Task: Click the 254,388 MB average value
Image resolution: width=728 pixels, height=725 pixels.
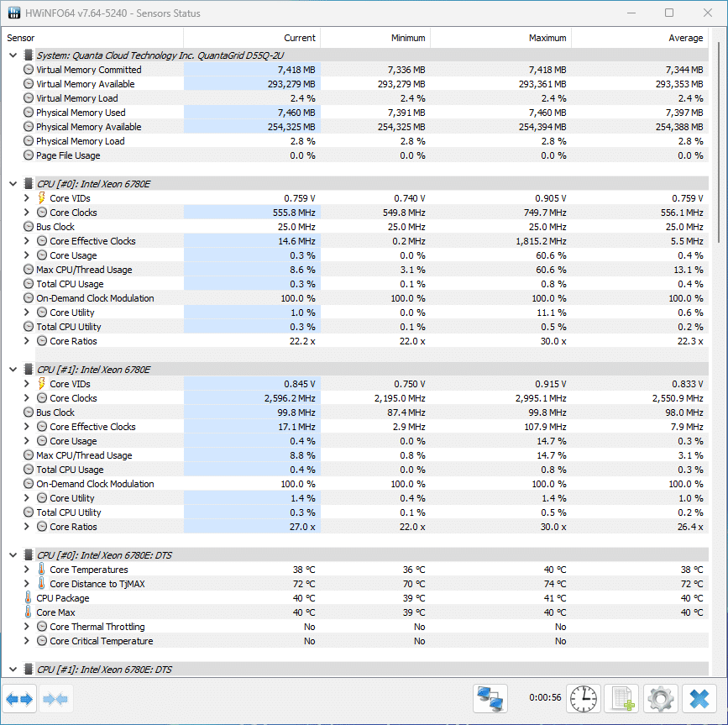Action: coord(679,127)
